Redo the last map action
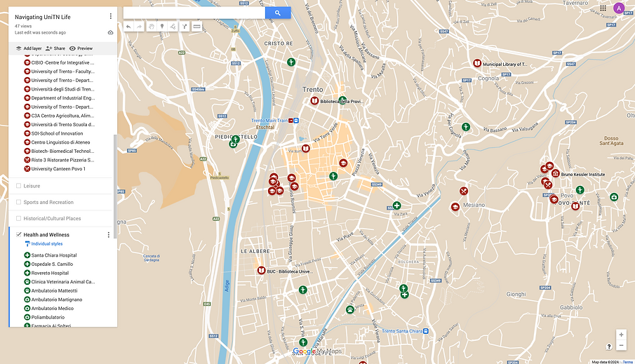The height and width of the screenshot is (364, 635). [140, 27]
